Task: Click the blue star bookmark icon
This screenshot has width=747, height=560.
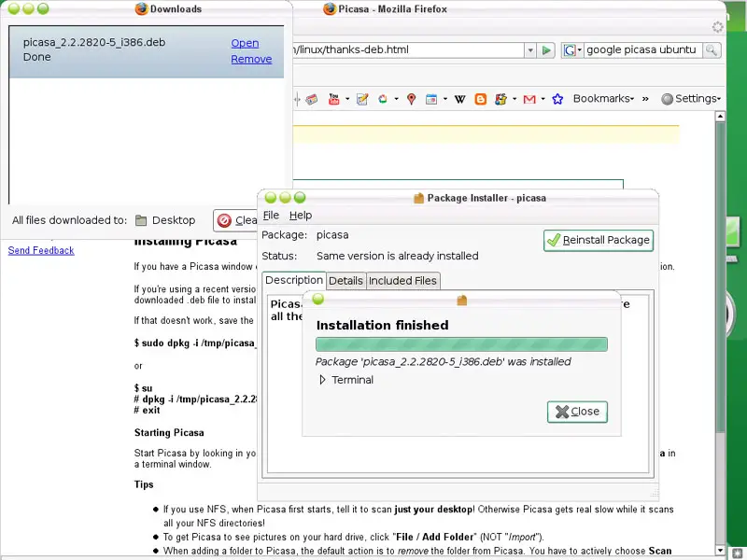Action: click(557, 99)
